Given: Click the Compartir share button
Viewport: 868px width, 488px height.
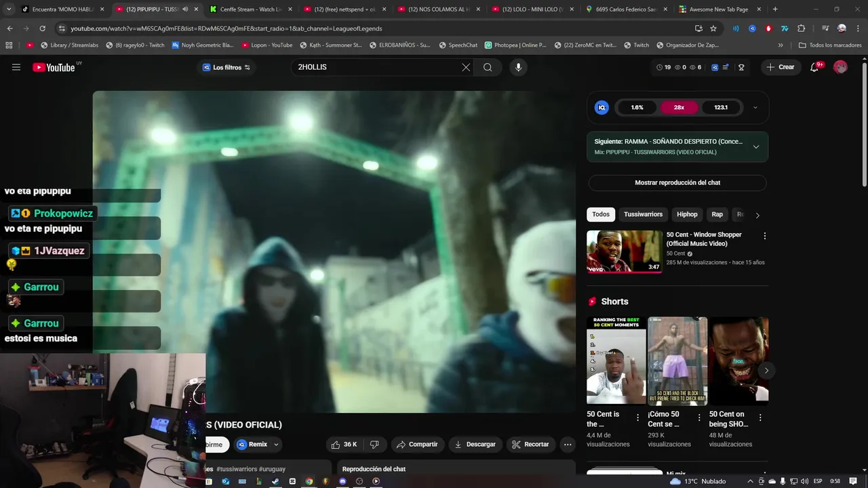Looking at the screenshot, I should click(417, 445).
